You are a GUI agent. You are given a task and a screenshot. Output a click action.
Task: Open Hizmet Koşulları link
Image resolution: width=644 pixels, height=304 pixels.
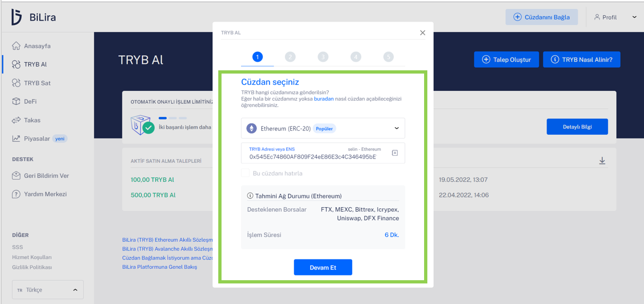pyautogui.click(x=32, y=257)
